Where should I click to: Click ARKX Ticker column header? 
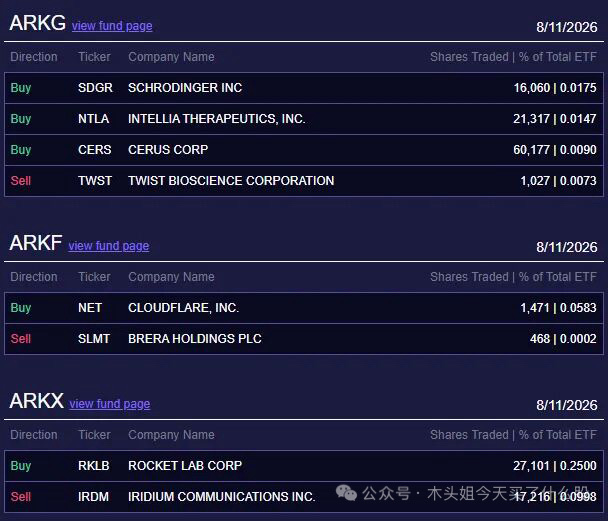(x=94, y=435)
